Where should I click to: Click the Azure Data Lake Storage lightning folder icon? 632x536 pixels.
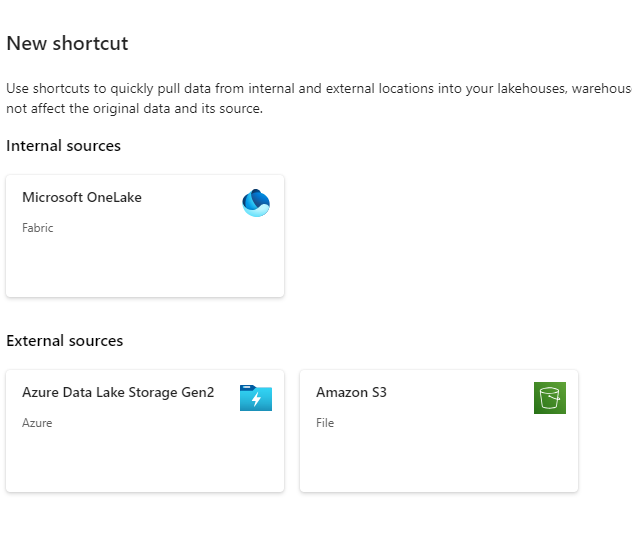coord(255,398)
